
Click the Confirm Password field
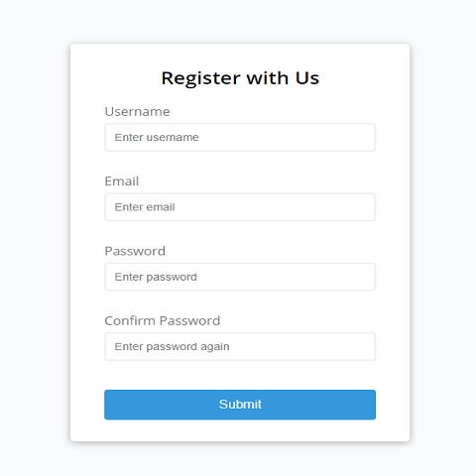(240, 346)
